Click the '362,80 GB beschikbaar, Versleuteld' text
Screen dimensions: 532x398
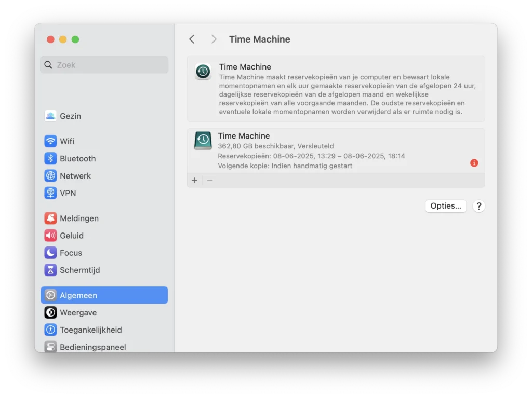click(x=275, y=146)
